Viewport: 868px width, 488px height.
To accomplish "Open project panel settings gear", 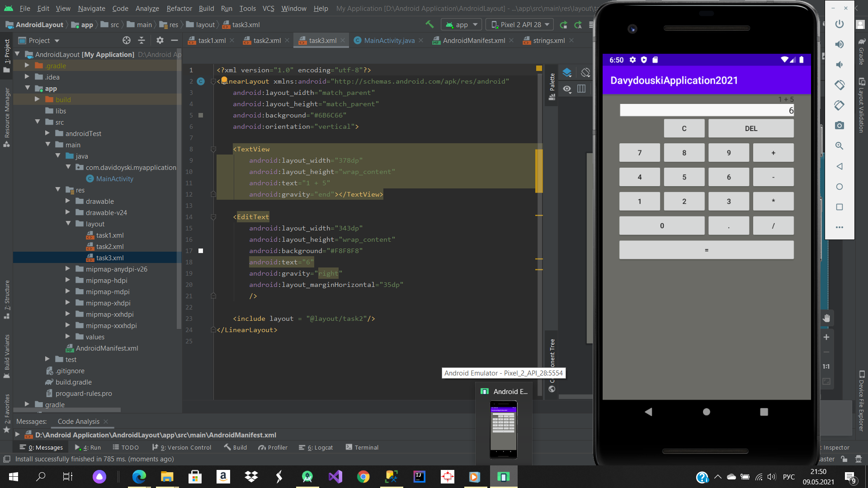I will [x=160, y=40].
